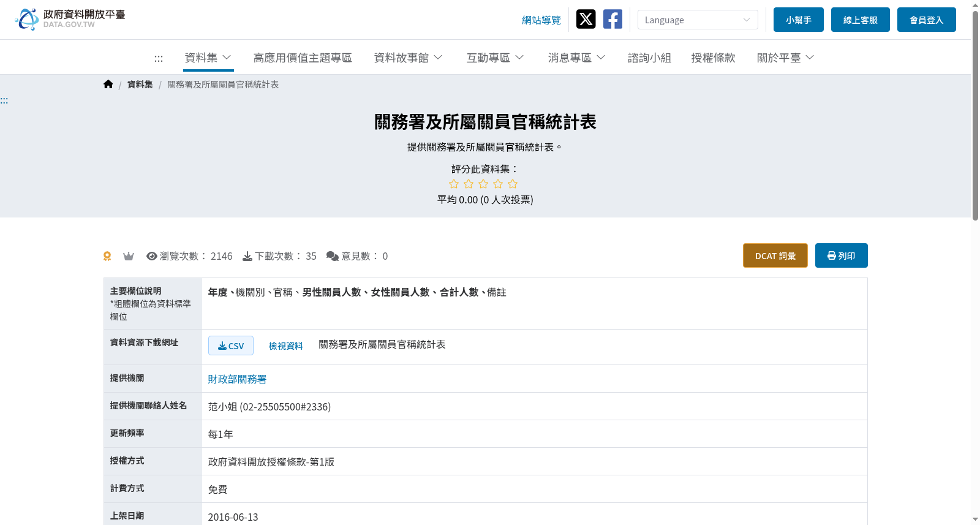Expand the 互動專區 menu
The image size is (980, 525).
coord(496,58)
